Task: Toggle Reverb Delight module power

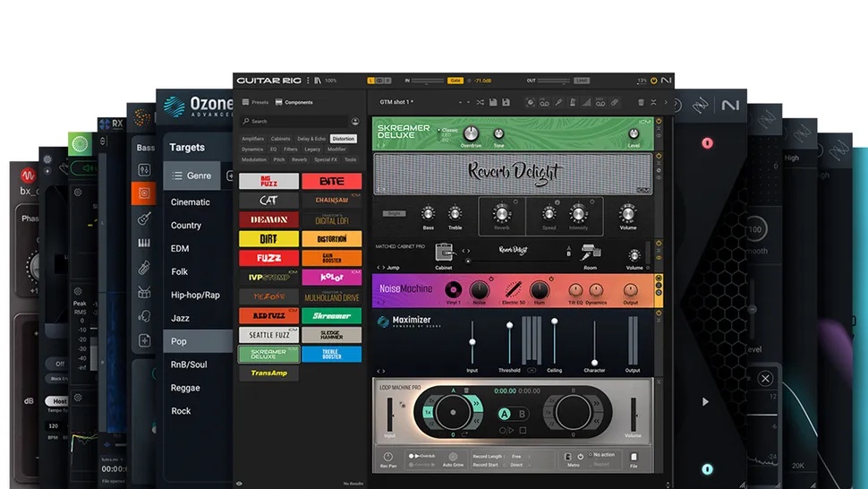Action: (659, 156)
